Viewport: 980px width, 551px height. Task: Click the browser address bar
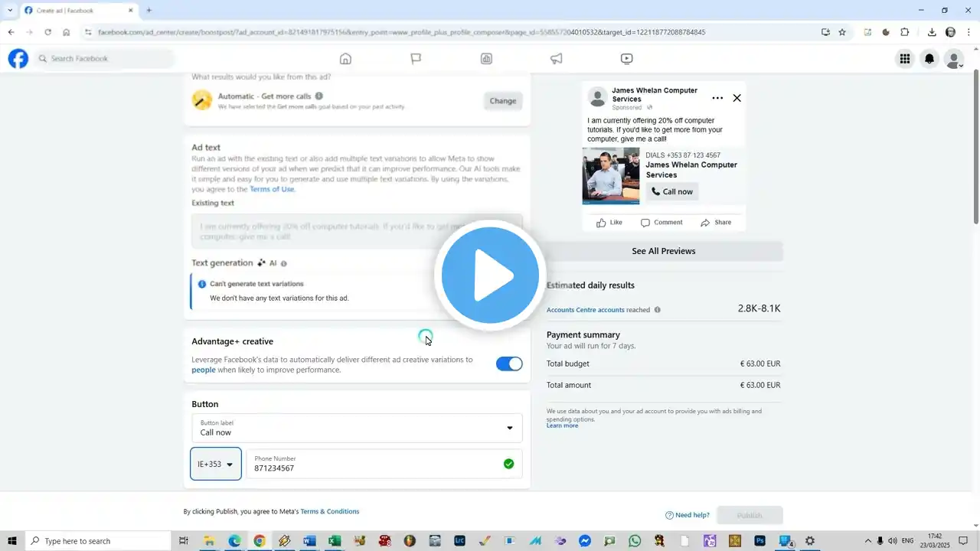[x=449, y=32]
